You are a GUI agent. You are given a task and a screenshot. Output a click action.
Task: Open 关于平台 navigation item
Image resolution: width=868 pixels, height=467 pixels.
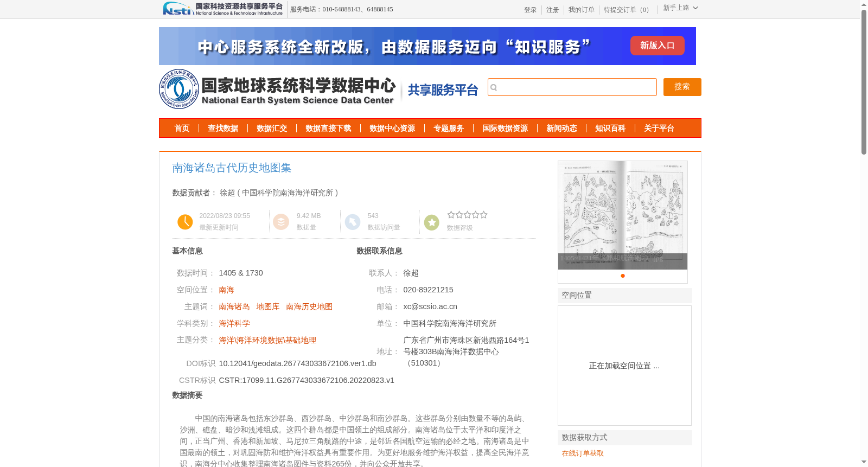[659, 129]
